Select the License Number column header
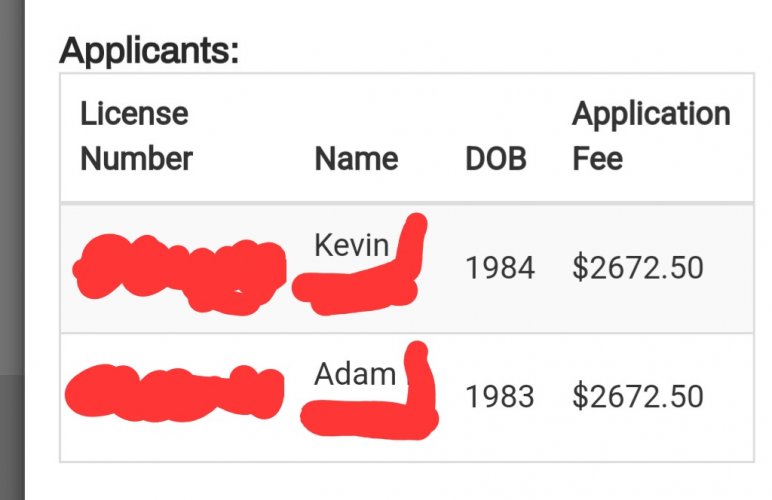Screen dimensions: 772x500 136,136
